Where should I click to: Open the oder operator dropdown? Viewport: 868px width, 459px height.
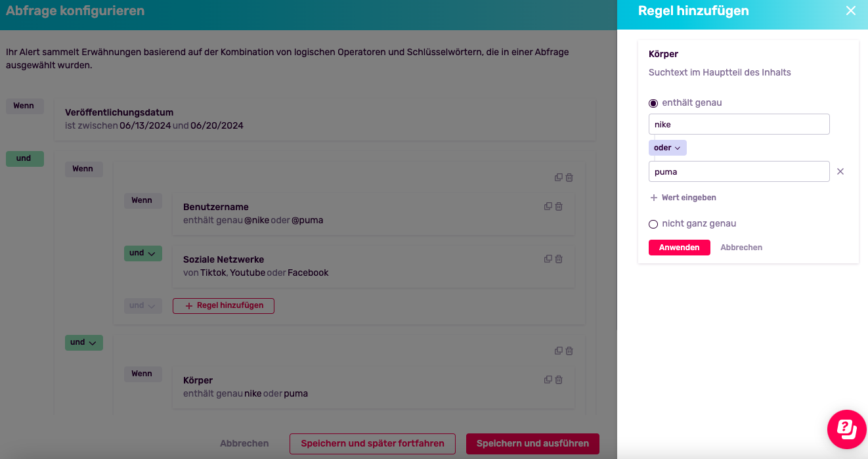667,148
